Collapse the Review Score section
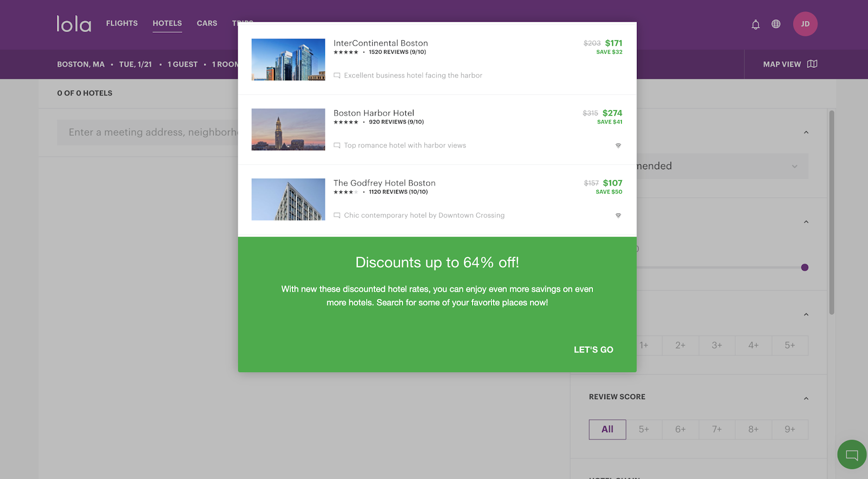 tap(806, 398)
